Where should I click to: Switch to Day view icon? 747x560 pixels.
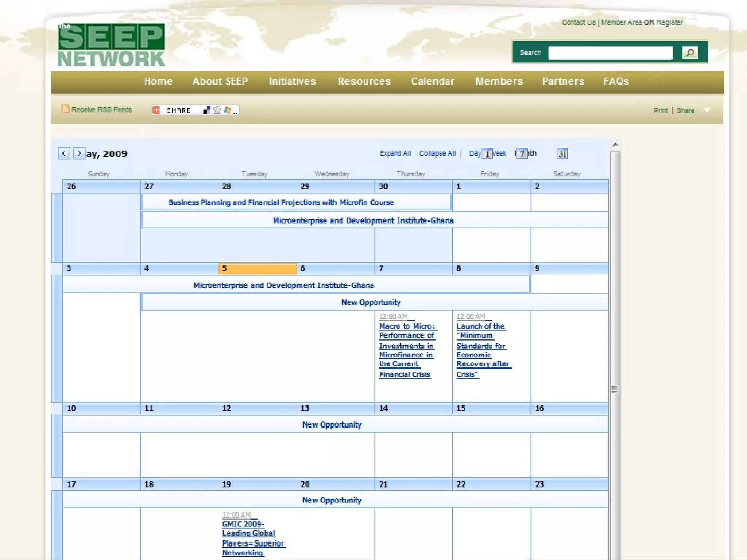point(487,153)
